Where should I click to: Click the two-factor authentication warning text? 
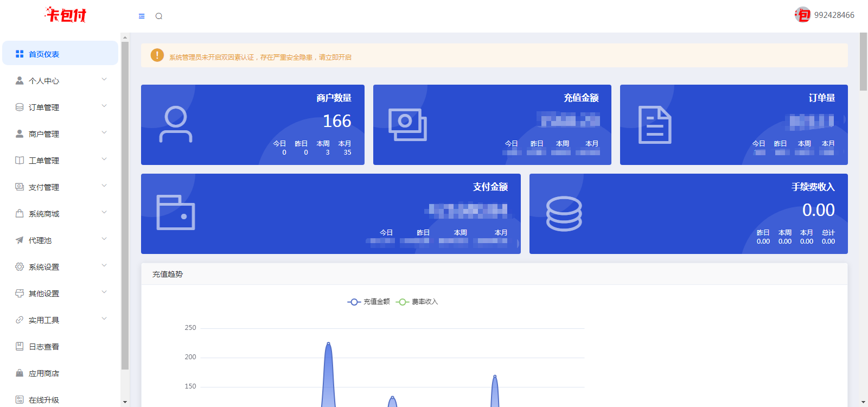tap(260, 57)
